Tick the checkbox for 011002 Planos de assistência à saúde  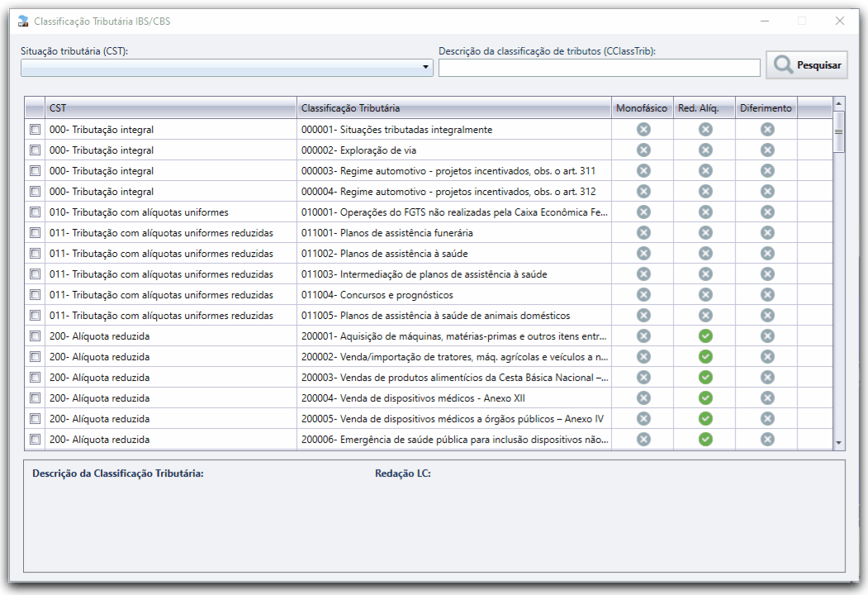tap(35, 254)
